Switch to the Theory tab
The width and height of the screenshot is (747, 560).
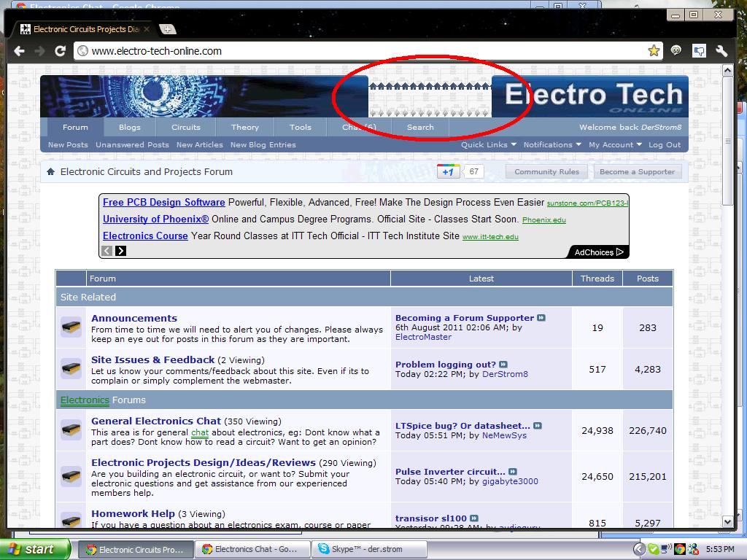245,127
